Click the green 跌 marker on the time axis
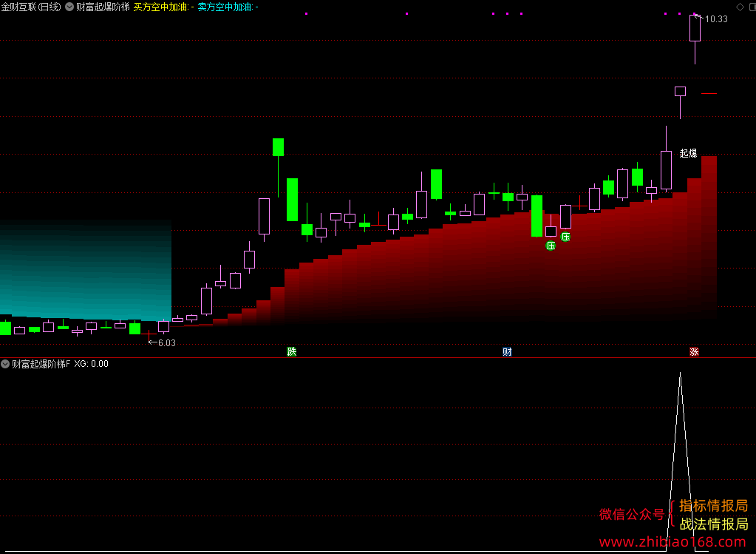 click(x=292, y=352)
